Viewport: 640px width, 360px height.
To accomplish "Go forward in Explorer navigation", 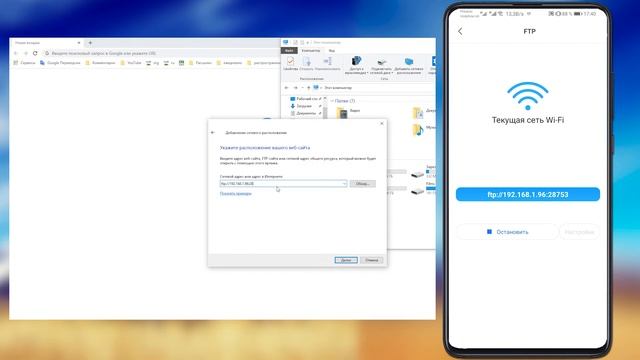I will tap(295, 88).
